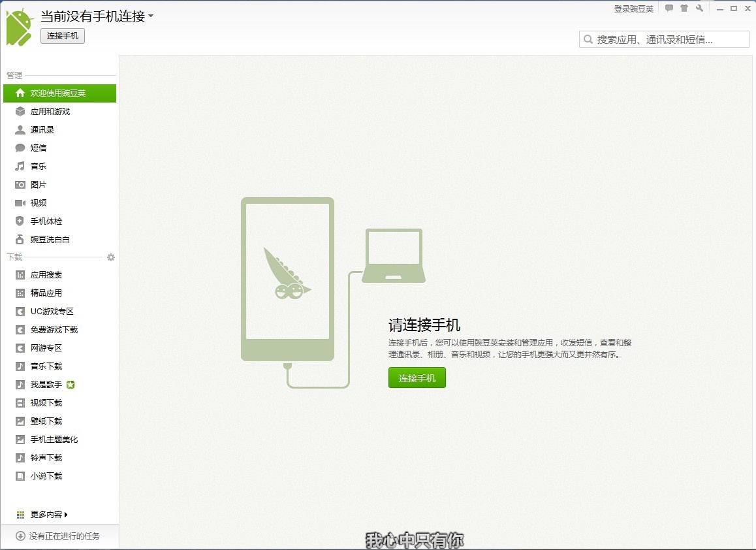Open 通讯录 in the sidebar

coord(59,130)
